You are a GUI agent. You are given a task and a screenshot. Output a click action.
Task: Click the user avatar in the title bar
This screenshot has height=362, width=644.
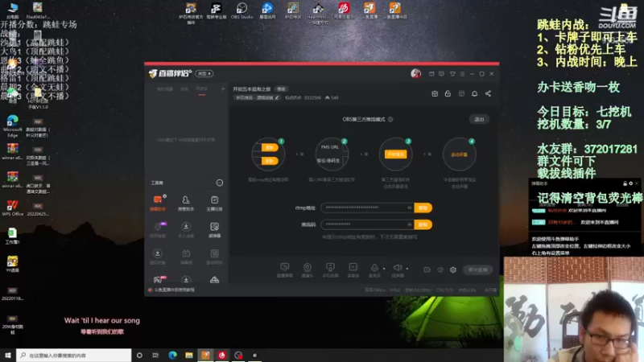point(415,73)
